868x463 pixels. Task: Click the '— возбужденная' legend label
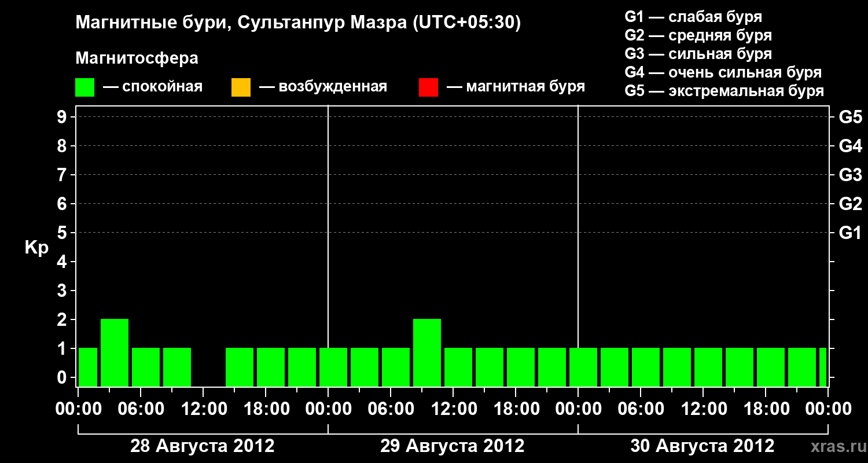(x=323, y=87)
